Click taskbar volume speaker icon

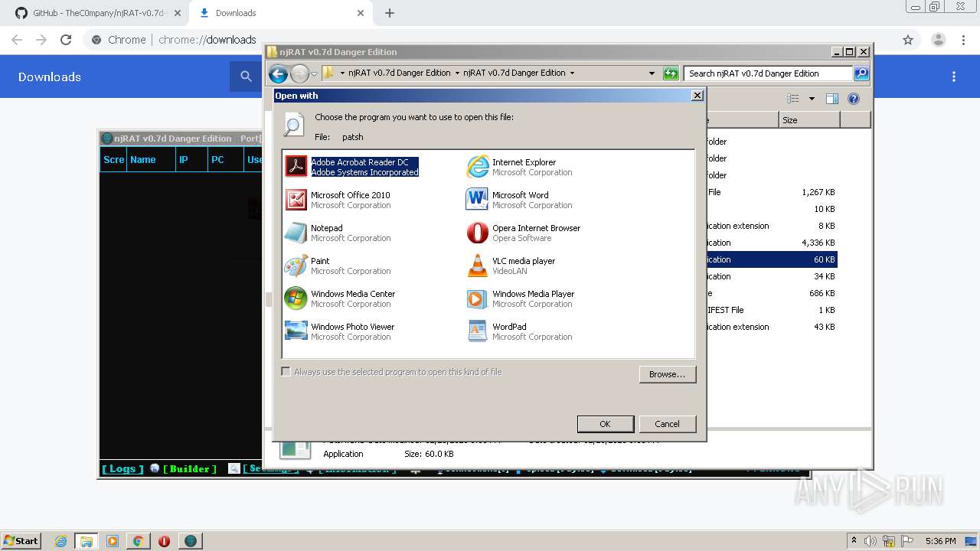coord(871,541)
